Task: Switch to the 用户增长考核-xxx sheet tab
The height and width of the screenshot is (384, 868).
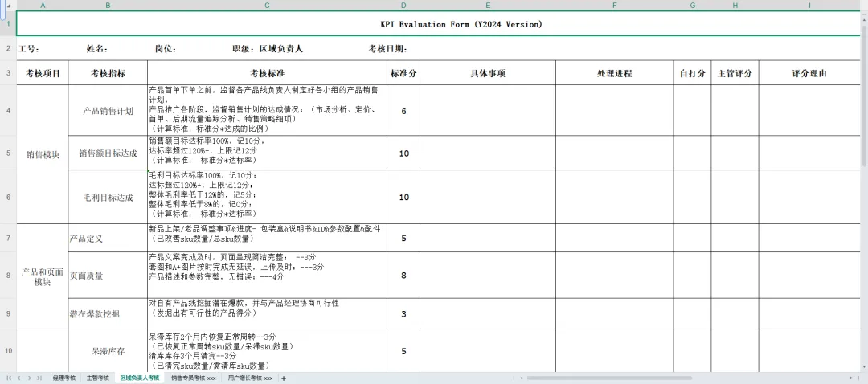Action: click(x=250, y=378)
